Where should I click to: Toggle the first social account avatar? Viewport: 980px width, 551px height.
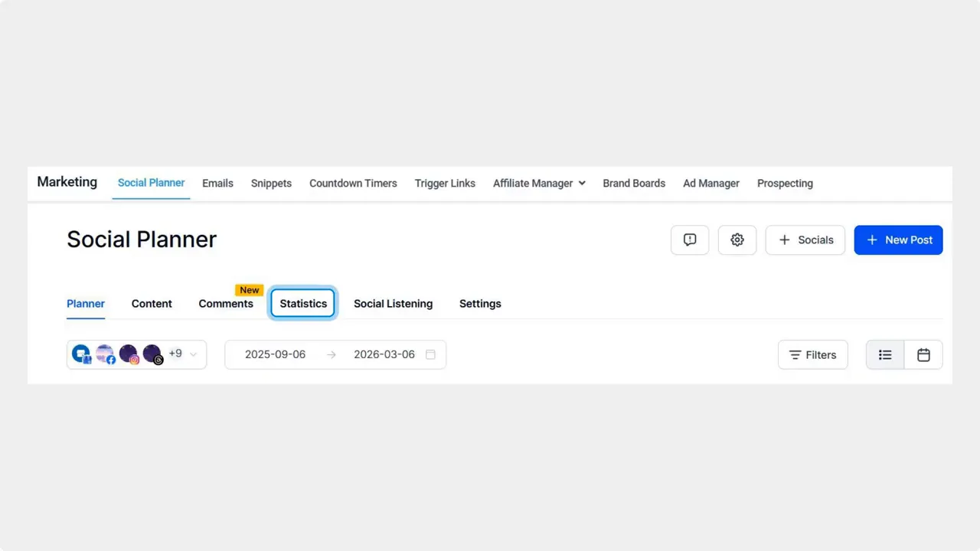coord(81,354)
